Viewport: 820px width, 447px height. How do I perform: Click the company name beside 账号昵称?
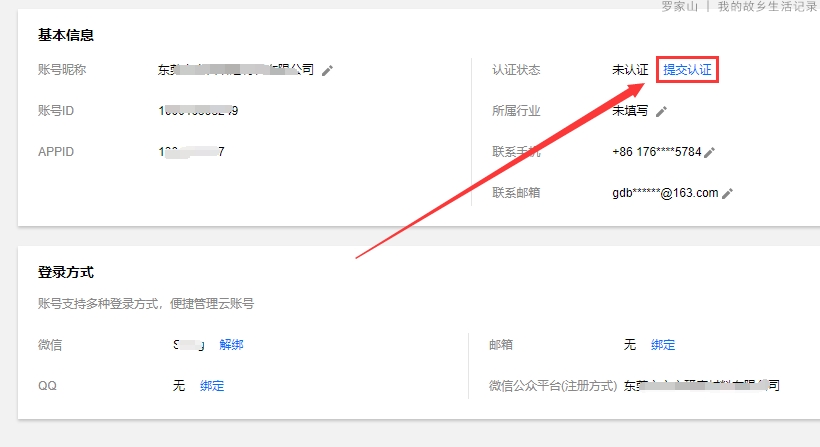click(x=235, y=70)
